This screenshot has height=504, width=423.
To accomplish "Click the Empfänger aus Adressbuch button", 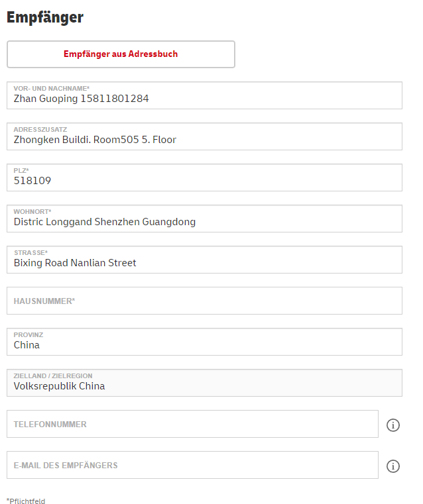I will point(121,54).
